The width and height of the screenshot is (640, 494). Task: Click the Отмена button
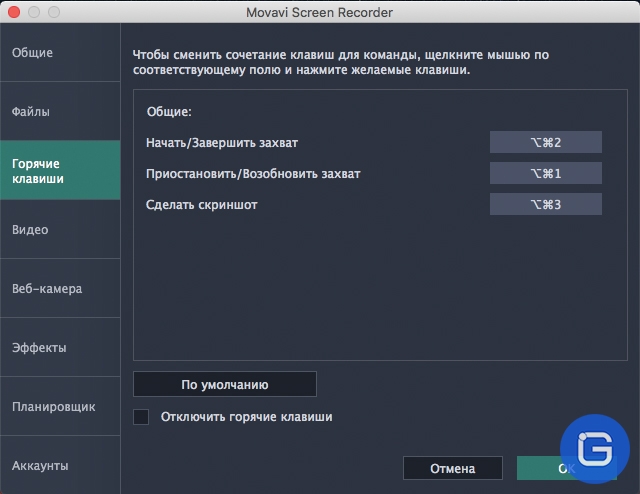click(453, 468)
